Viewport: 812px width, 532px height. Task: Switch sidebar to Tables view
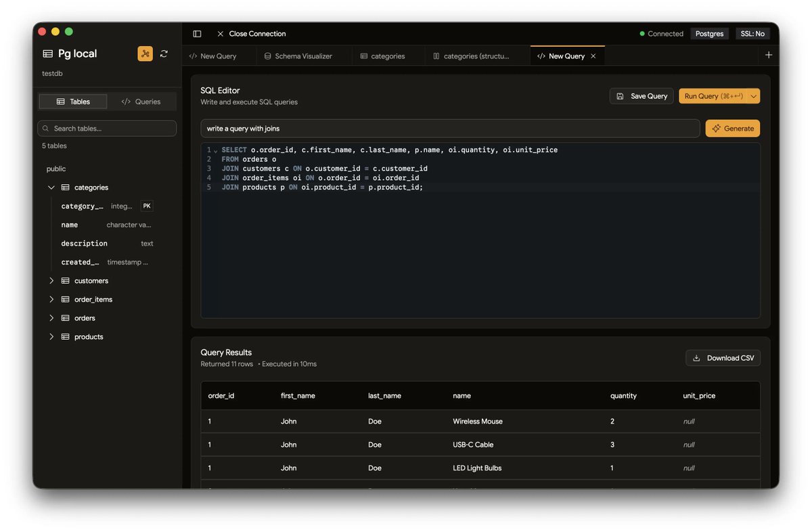(73, 102)
